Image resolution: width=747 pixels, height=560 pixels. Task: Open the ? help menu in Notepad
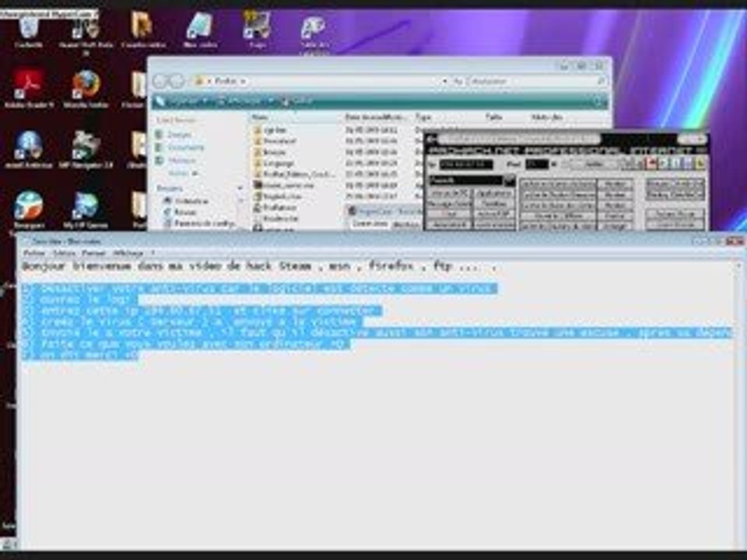(153, 253)
